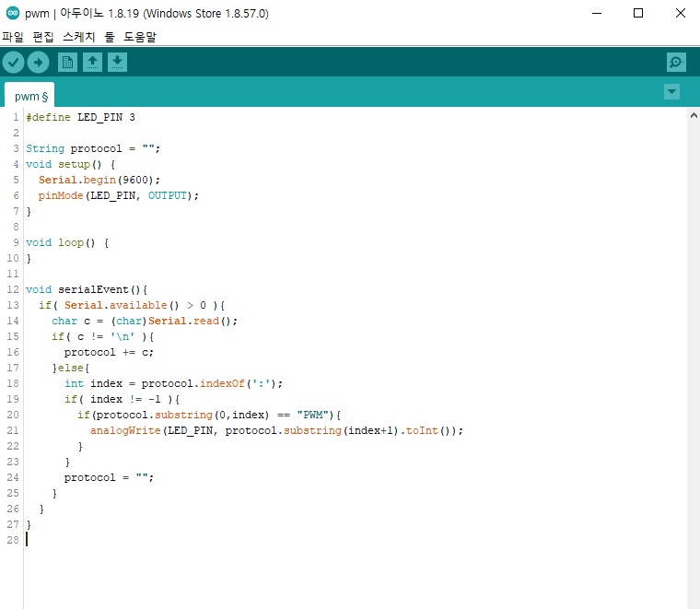This screenshot has width=700, height=609.
Task: Open a sketch with the up-arrow icon
Action: point(92,62)
